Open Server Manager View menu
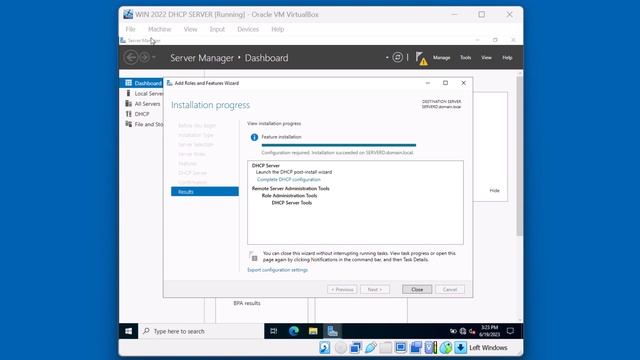 (x=486, y=58)
